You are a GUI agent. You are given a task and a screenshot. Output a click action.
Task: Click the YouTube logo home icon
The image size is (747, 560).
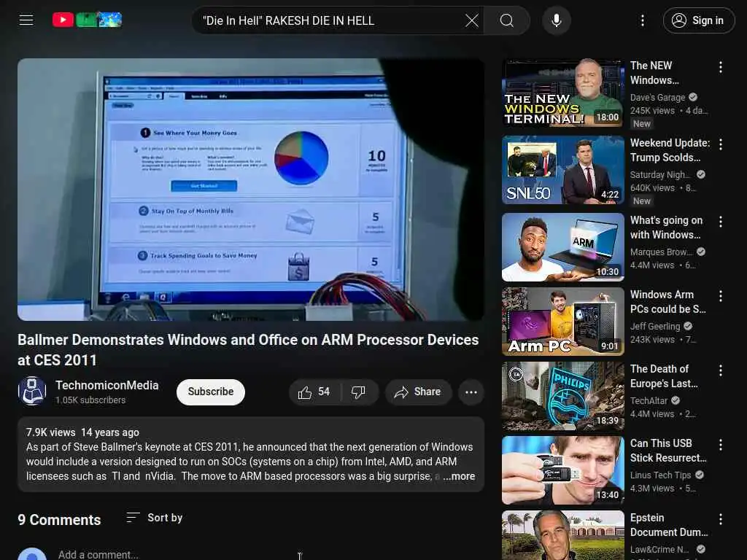click(87, 20)
